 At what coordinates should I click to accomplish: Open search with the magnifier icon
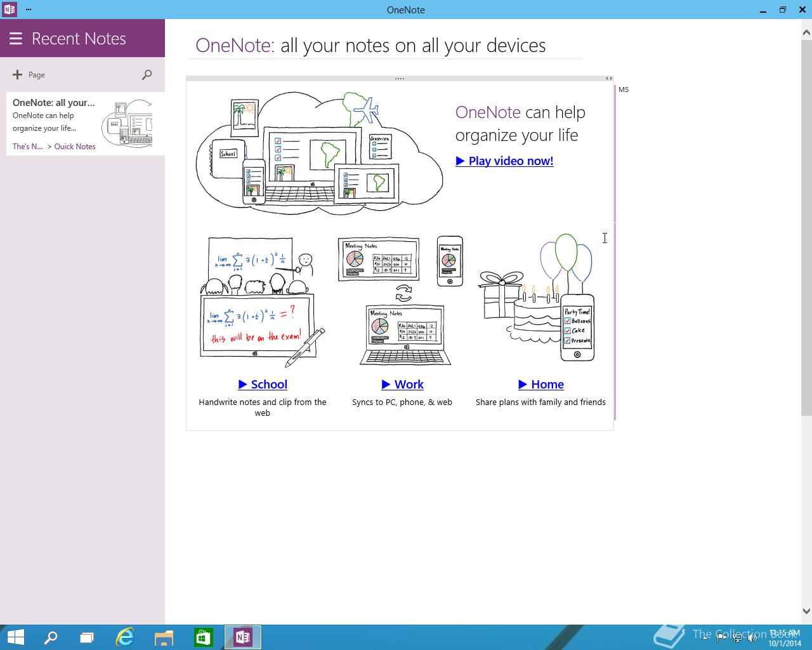click(x=147, y=75)
